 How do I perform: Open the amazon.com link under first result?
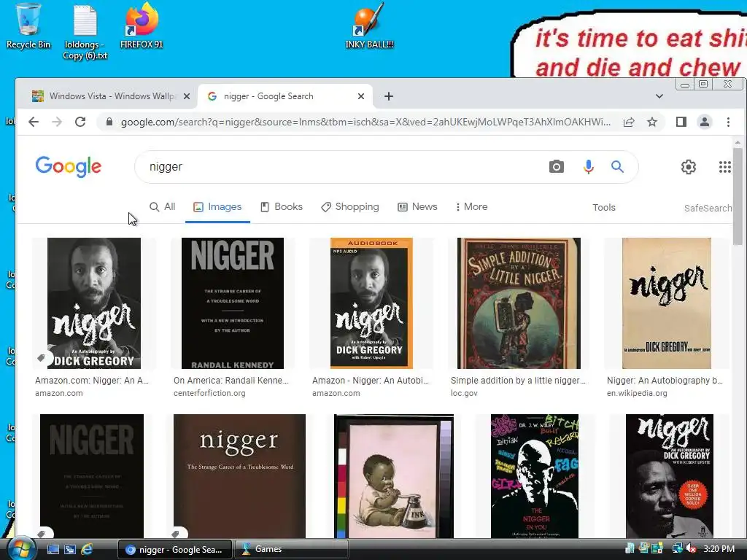58,393
